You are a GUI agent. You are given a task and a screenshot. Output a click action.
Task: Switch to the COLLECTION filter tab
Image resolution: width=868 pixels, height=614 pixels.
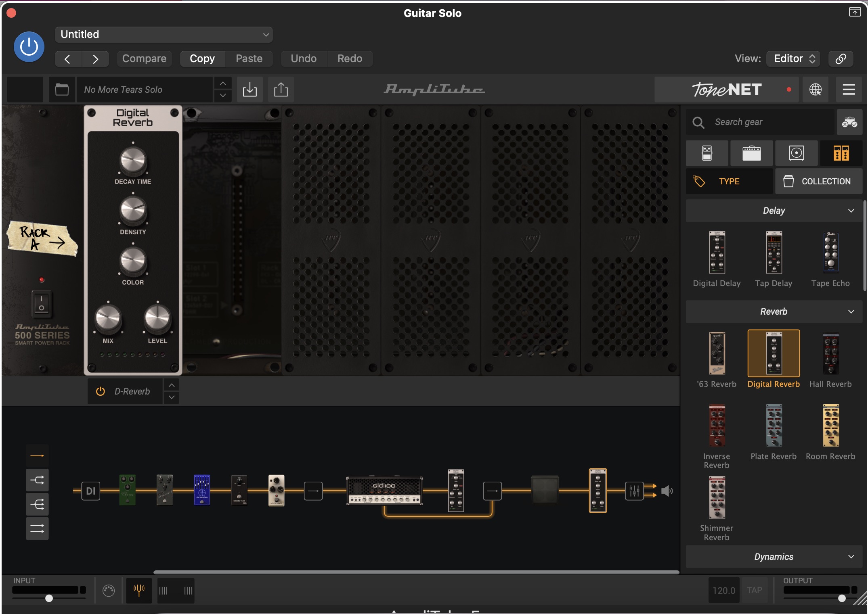[x=819, y=182]
